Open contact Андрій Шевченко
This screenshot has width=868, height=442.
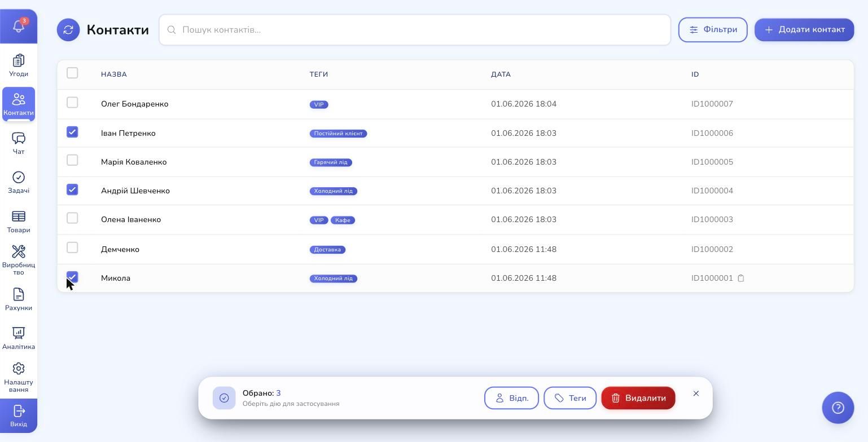[x=135, y=191]
